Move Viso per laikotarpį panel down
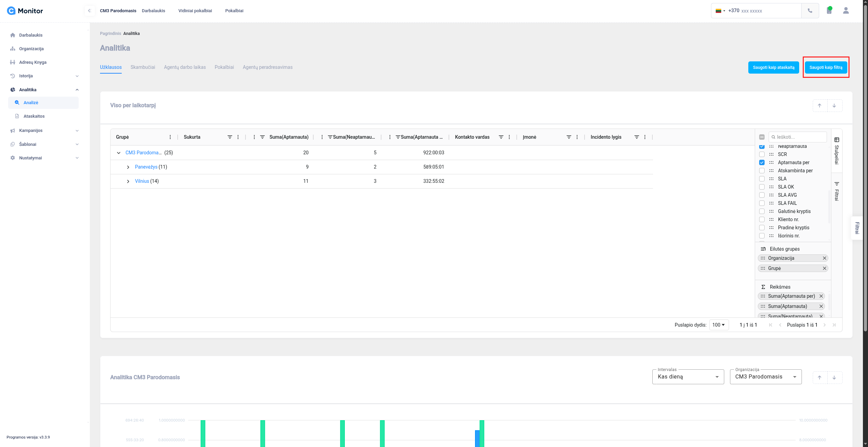This screenshot has height=447, width=868. (834, 105)
